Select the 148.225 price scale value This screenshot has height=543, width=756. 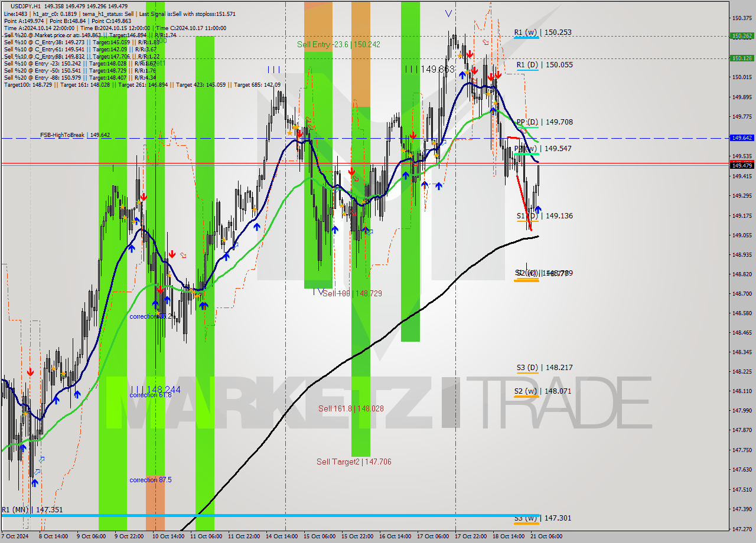click(742, 372)
